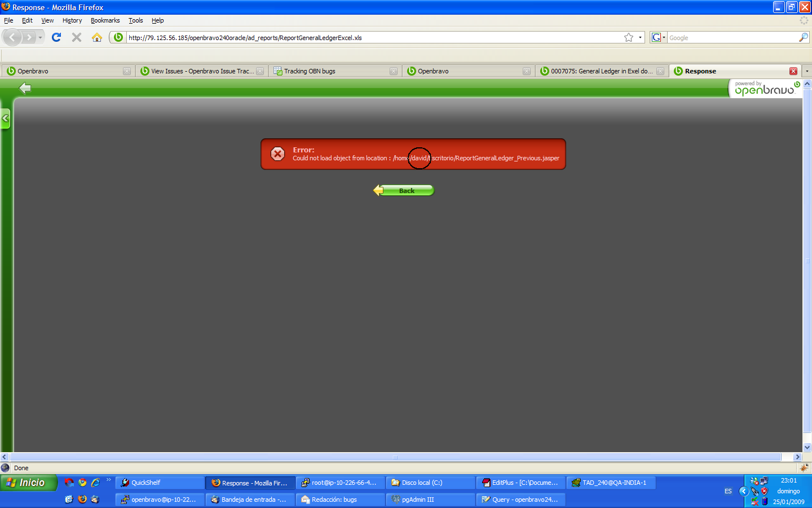Image resolution: width=812 pixels, height=508 pixels.
Task: Open the View menu
Action: [x=47, y=20]
